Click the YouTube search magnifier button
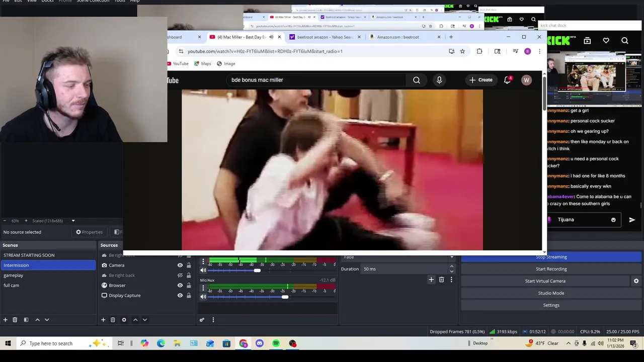Viewport: 644px width, 362px height. pyautogui.click(x=417, y=80)
